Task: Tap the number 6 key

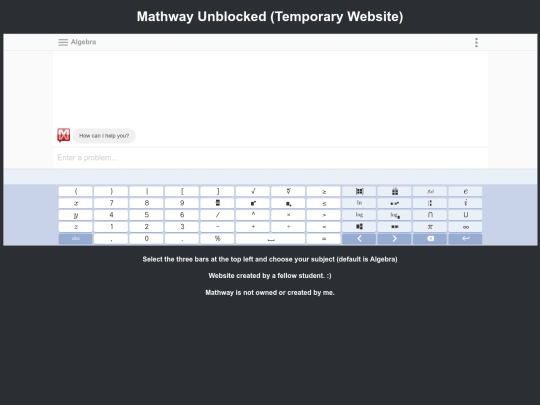Action: coord(182,215)
